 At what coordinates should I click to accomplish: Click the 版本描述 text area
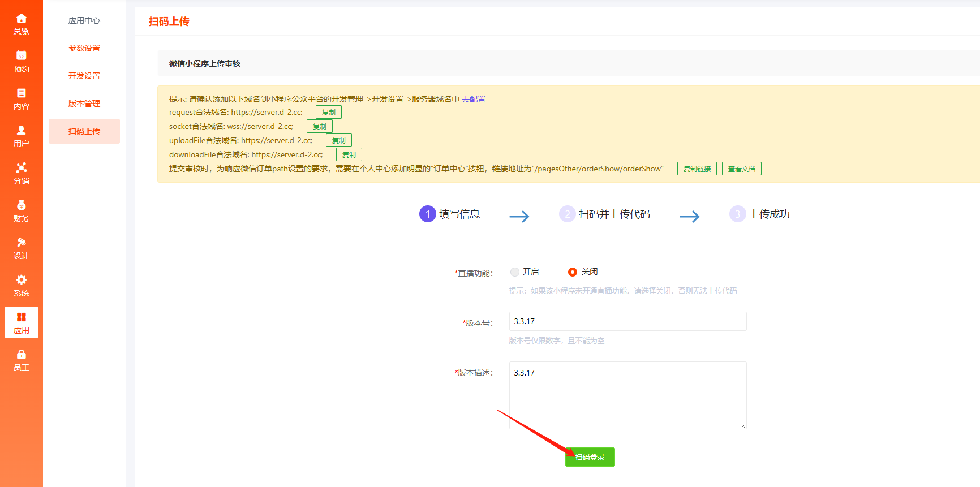coord(627,395)
